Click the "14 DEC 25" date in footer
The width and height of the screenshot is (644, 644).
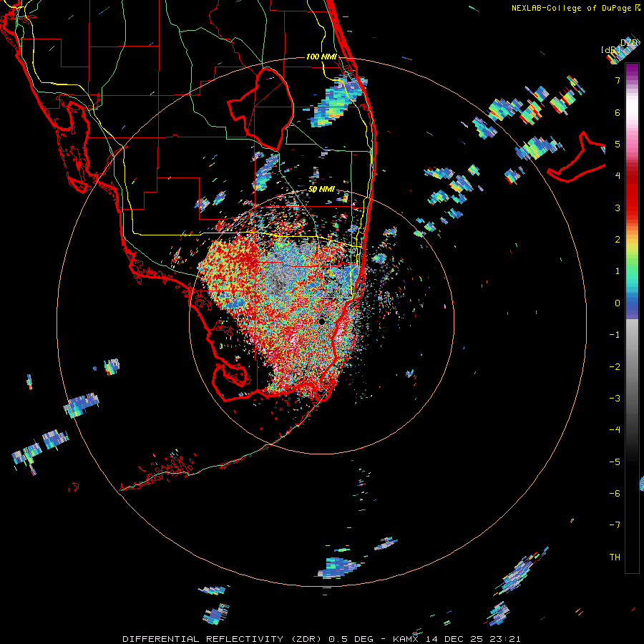point(455,639)
